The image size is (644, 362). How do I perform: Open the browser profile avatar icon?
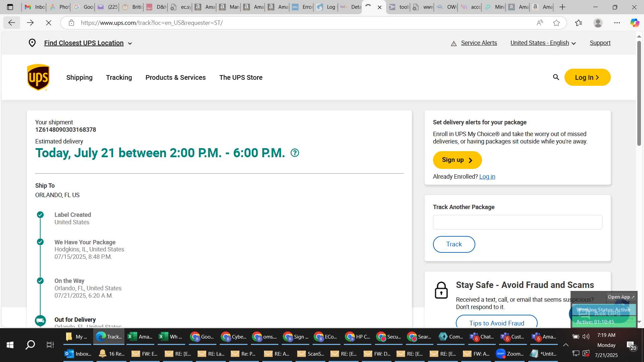(598, 23)
